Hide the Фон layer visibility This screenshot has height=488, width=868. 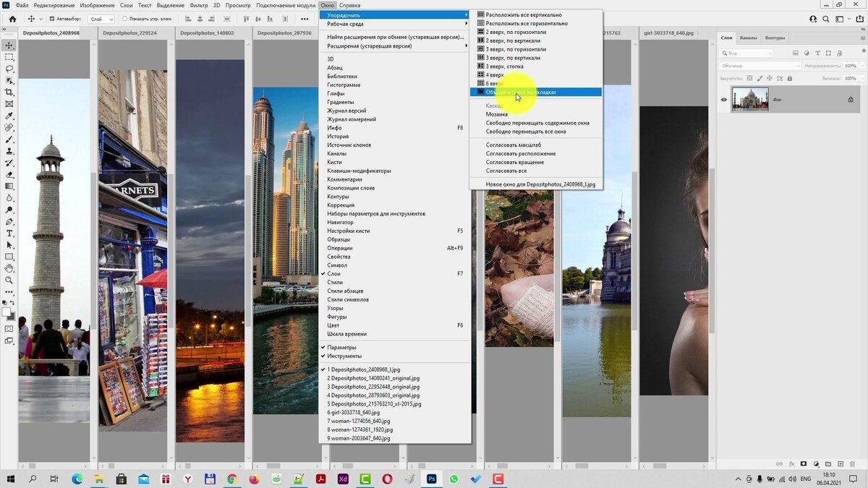722,100
